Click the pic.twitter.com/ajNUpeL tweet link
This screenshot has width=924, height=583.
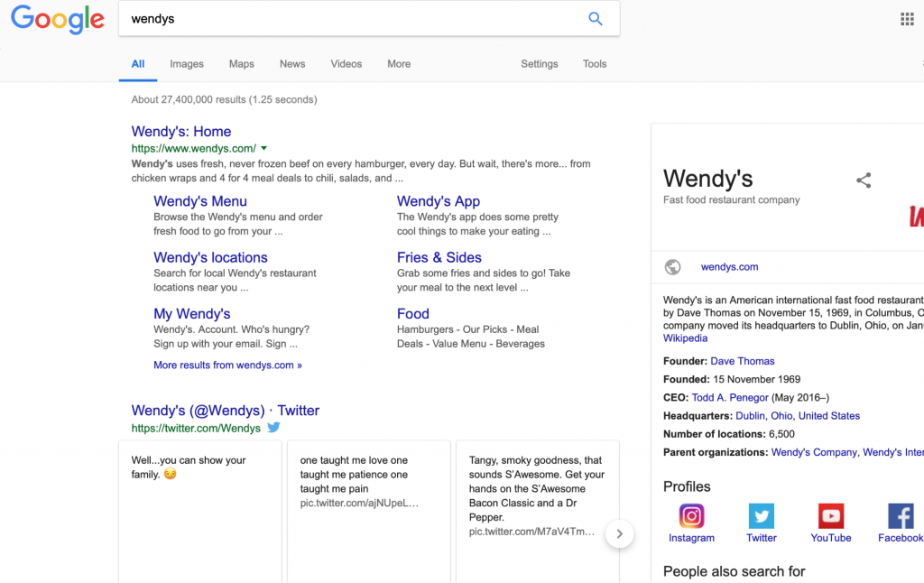tap(359, 504)
